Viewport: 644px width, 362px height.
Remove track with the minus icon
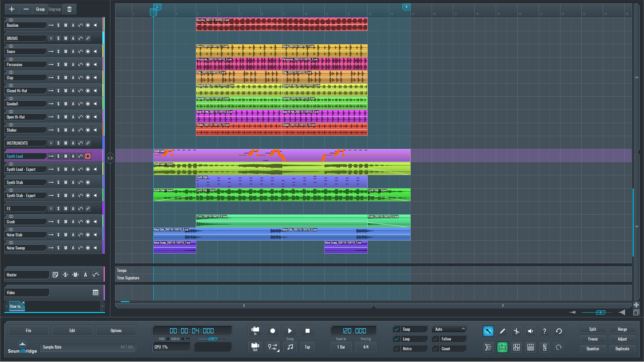(x=26, y=9)
